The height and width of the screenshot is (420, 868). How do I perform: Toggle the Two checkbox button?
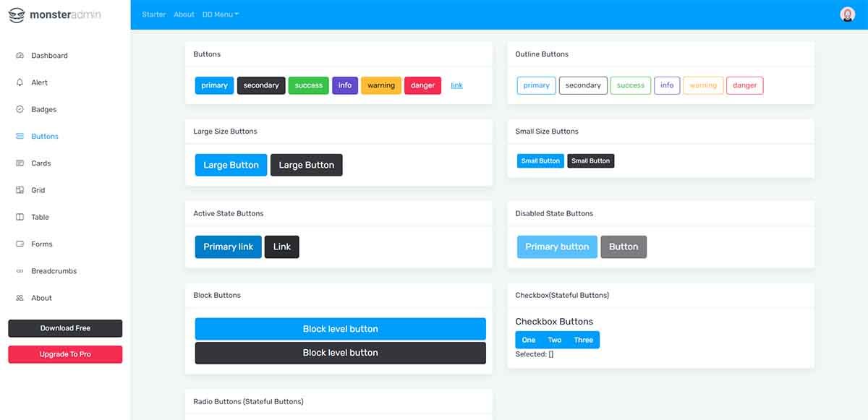click(555, 340)
